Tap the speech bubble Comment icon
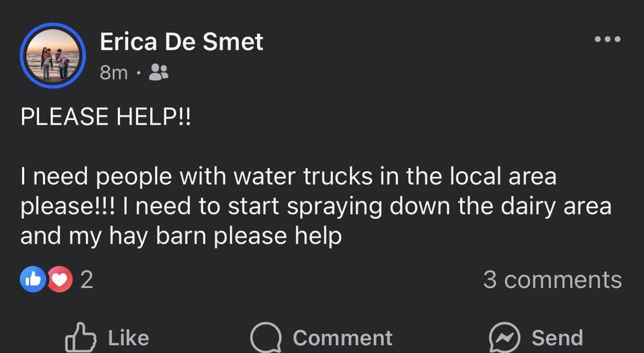The image size is (644, 353). (266, 338)
